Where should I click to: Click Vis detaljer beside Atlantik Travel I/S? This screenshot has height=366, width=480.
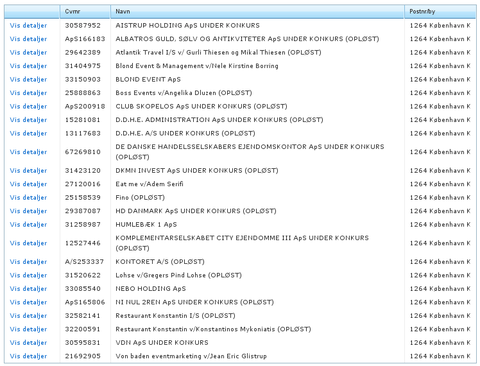point(28,53)
